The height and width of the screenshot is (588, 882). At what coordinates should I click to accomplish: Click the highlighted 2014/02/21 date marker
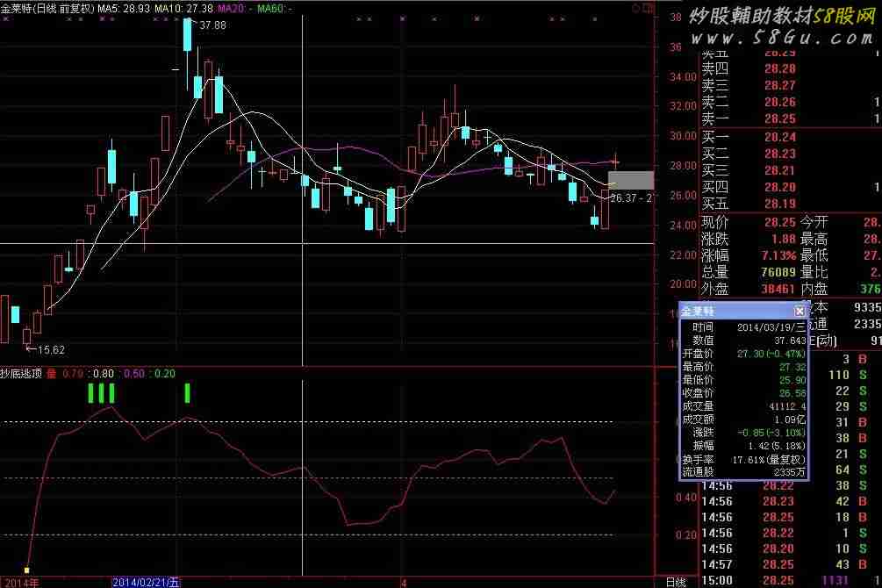[x=146, y=582]
